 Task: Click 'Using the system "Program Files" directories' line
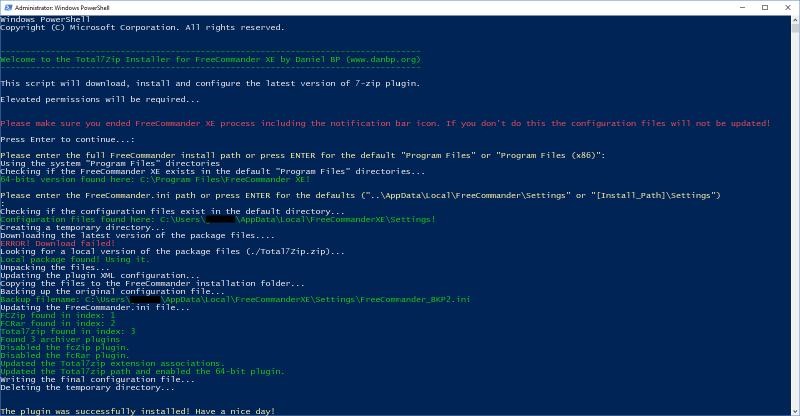click(110, 163)
